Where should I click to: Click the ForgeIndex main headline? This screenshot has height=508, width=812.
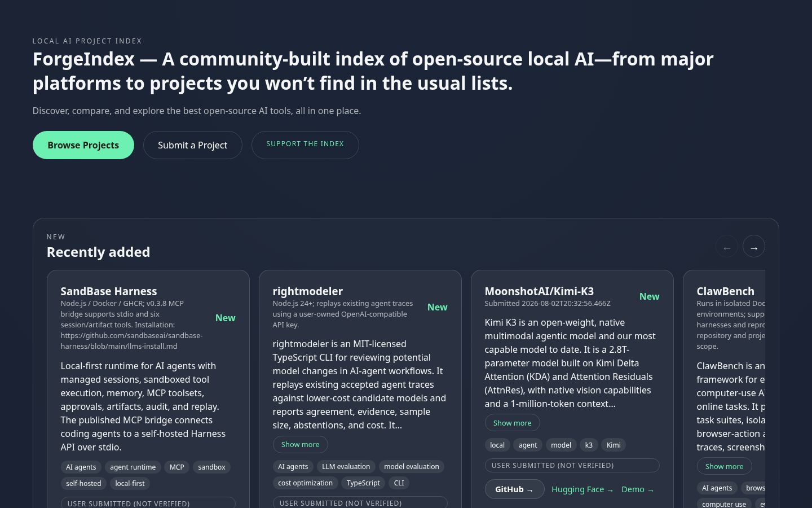[x=373, y=71]
